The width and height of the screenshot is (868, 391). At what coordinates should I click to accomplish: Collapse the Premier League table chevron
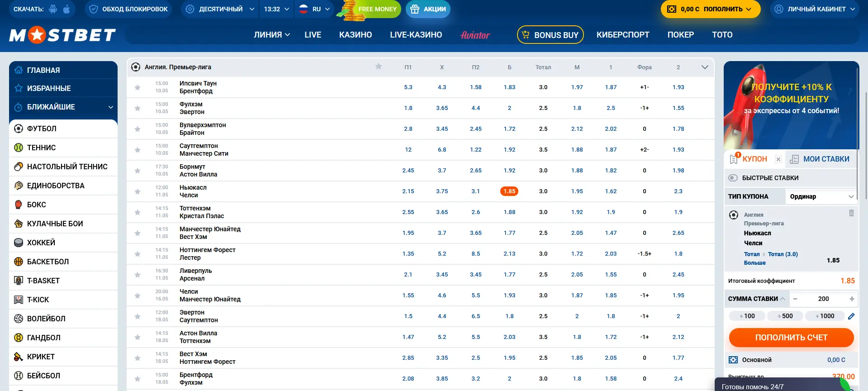[705, 67]
